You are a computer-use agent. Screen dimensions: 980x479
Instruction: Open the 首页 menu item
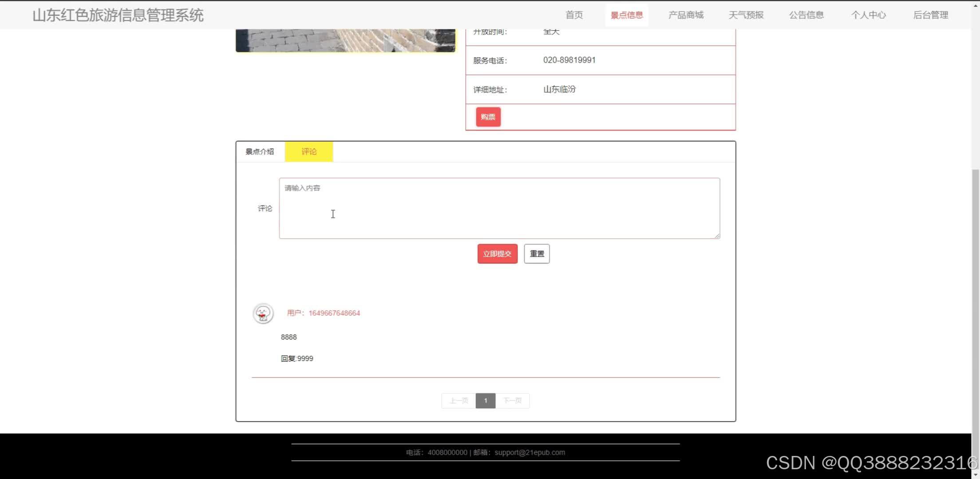[574, 15]
